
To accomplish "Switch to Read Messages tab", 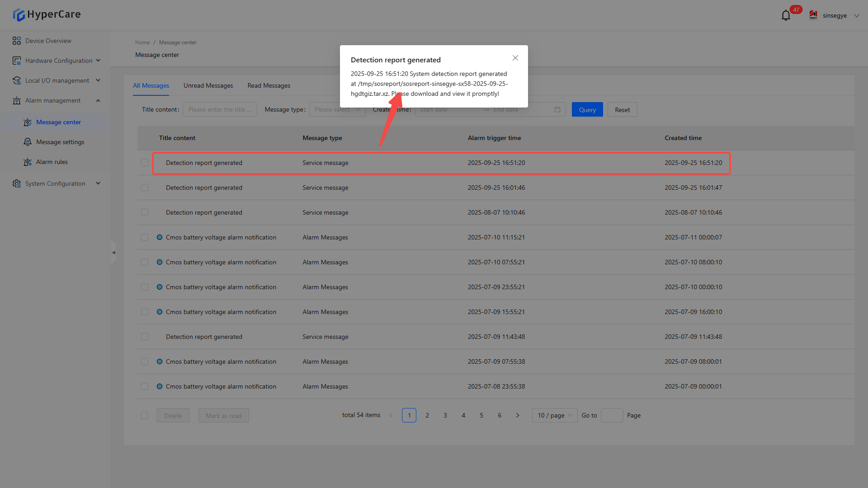I will [x=269, y=85].
